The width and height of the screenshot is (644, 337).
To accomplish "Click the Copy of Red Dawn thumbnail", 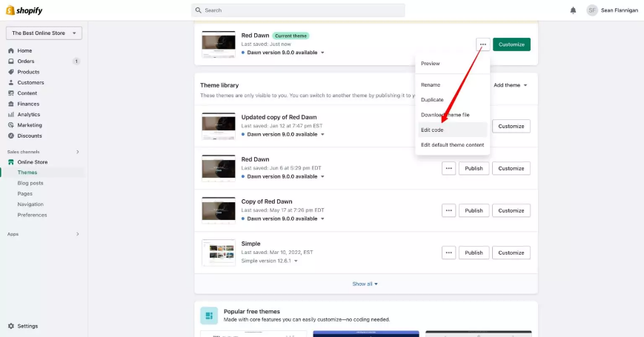I will (x=219, y=210).
